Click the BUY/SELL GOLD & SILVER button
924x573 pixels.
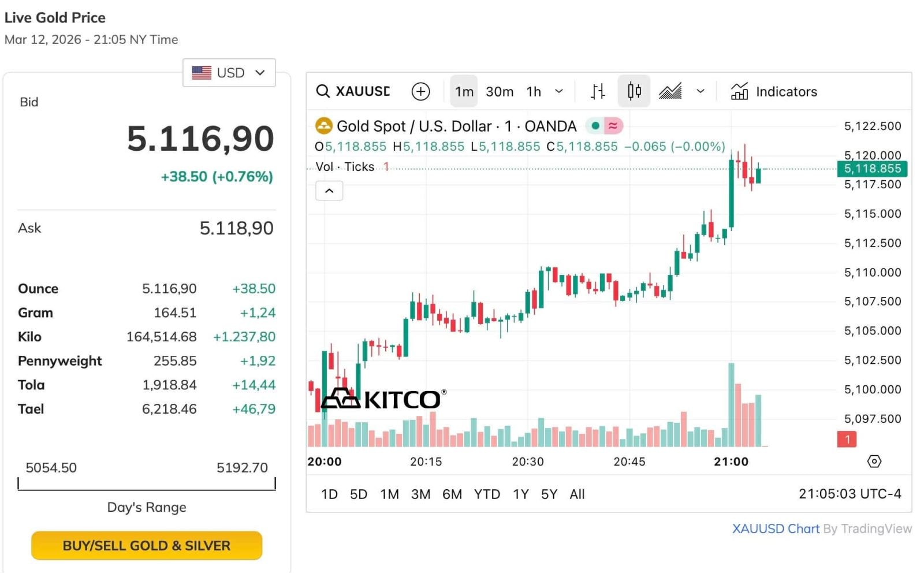[x=147, y=545]
